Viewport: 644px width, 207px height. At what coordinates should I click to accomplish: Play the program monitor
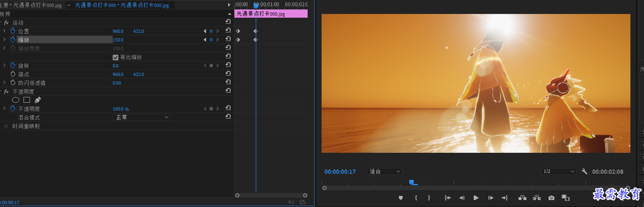pyautogui.click(x=476, y=198)
